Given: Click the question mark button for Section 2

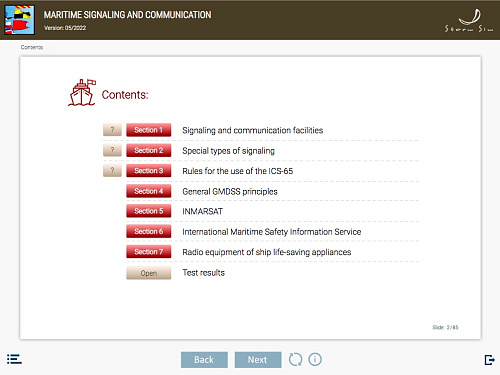Looking at the screenshot, I should 112,150.
